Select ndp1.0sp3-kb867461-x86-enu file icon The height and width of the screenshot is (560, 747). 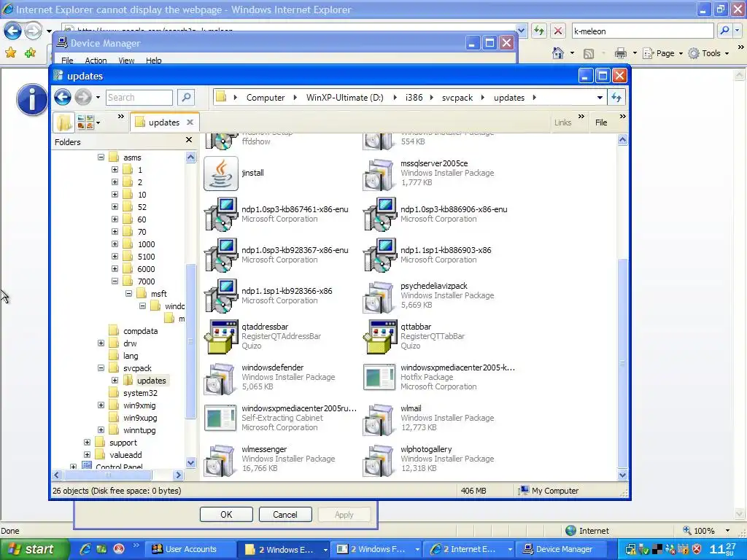point(220,214)
